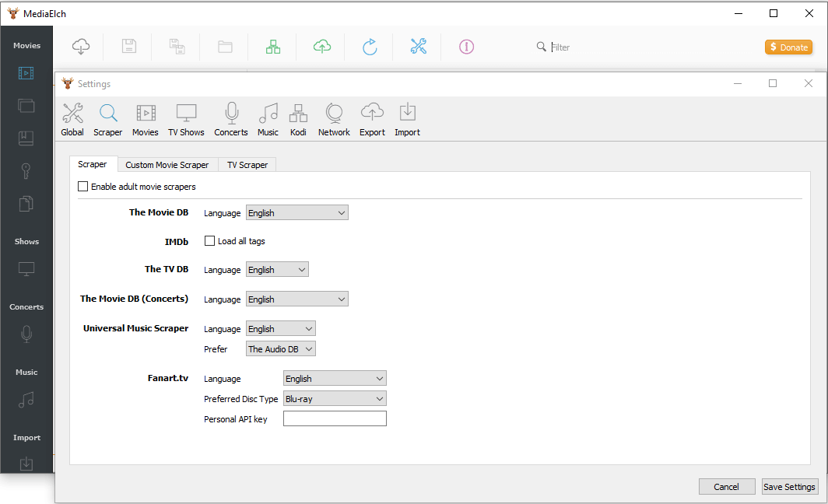Click the Personal API key field
The image size is (828, 504).
[335, 418]
